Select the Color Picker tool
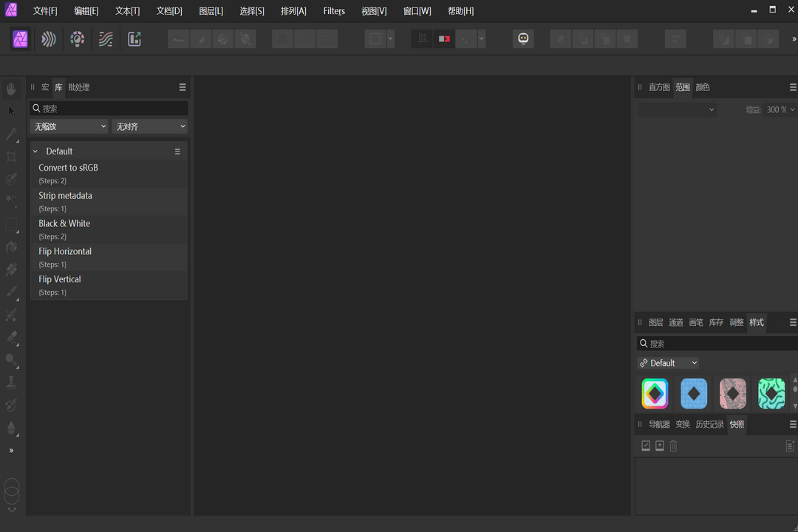Image resolution: width=798 pixels, height=532 pixels. click(x=11, y=134)
